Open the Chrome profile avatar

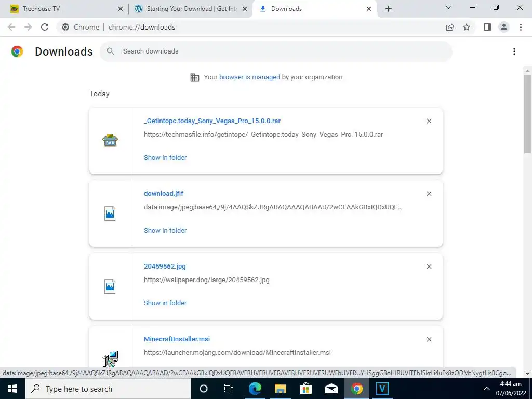pos(504,27)
